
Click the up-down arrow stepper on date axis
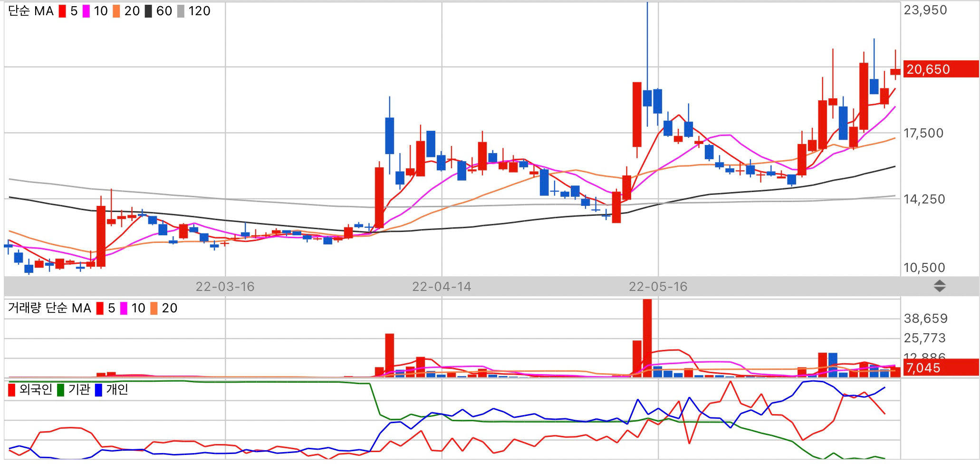tap(940, 286)
